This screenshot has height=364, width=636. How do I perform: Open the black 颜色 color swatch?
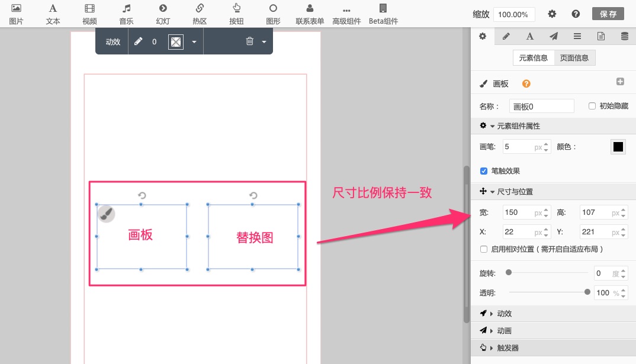618,147
